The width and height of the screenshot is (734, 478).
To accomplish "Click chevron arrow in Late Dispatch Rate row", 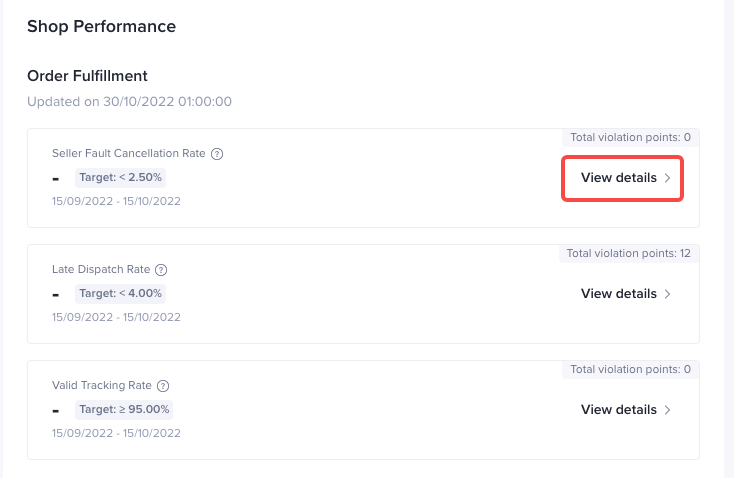I will [668, 294].
